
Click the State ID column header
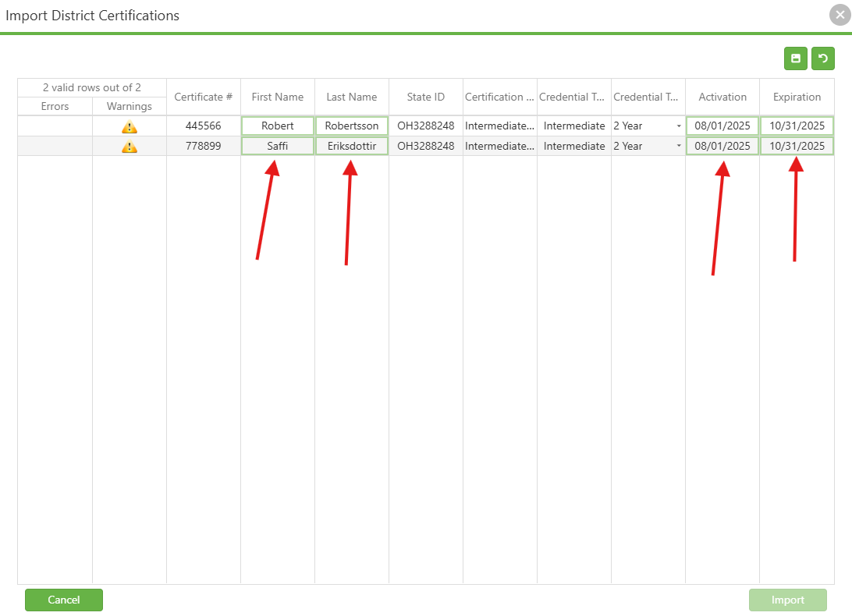click(426, 97)
